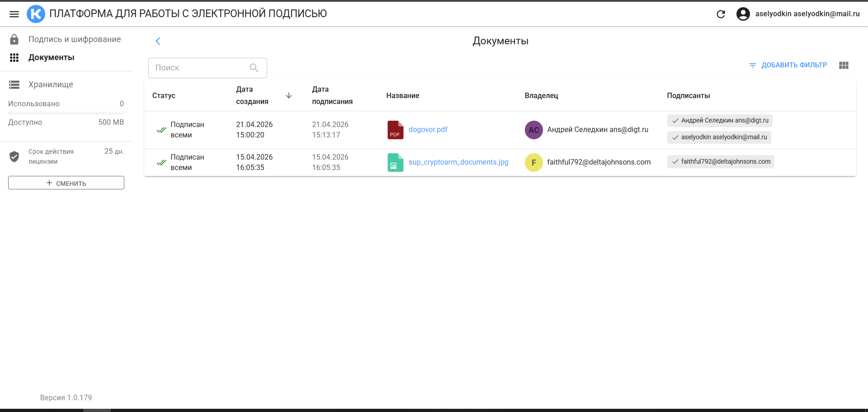Sort by creation date arrow
The image size is (868, 412).
(289, 95)
